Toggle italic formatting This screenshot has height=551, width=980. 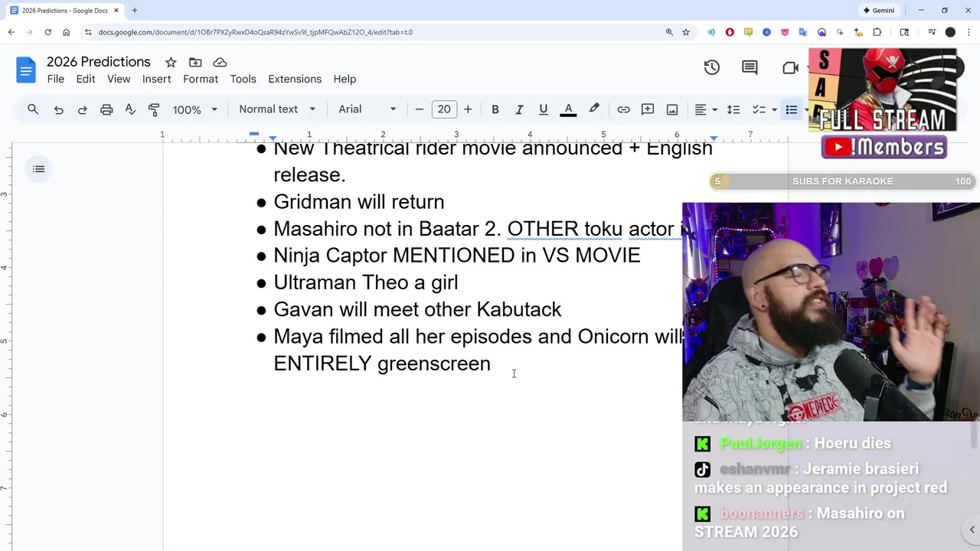(x=519, y=109)
